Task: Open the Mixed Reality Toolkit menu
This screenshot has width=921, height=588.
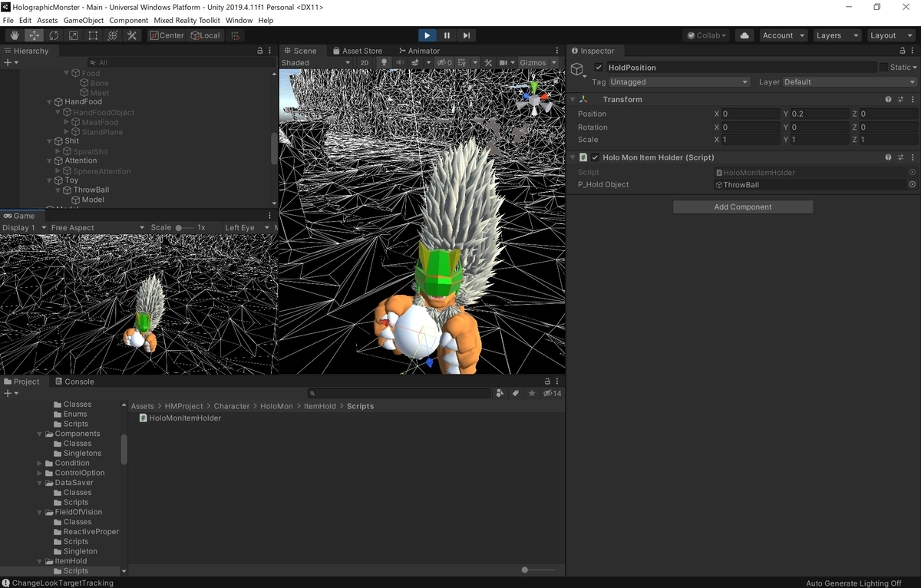Action: pos(187,20)
